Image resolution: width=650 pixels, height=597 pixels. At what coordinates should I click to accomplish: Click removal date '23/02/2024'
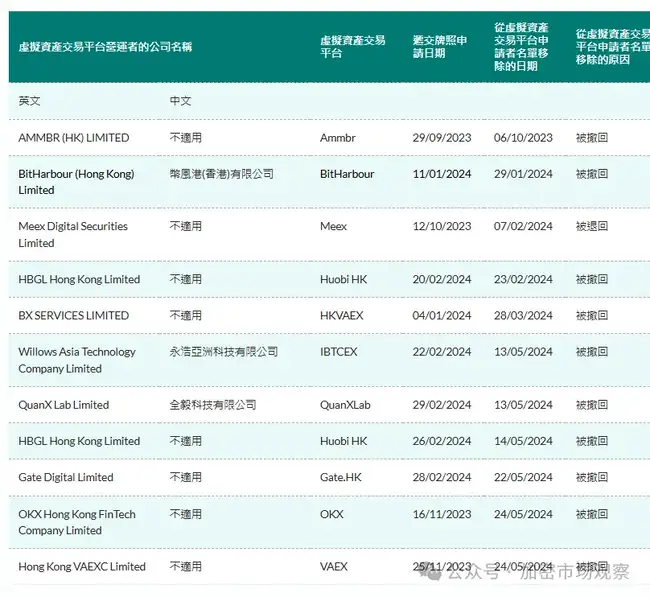click(x=523, y=279)
